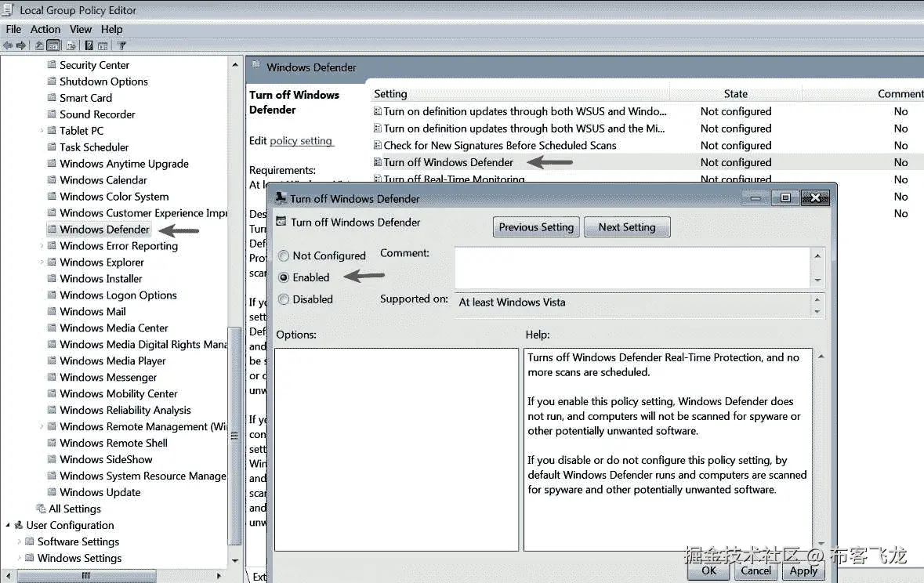Image resolution: width=924 pixels, height=583 pixels.
Task: Click icon of 'Check for New Signatures' policy row
Action: point(377,145)
